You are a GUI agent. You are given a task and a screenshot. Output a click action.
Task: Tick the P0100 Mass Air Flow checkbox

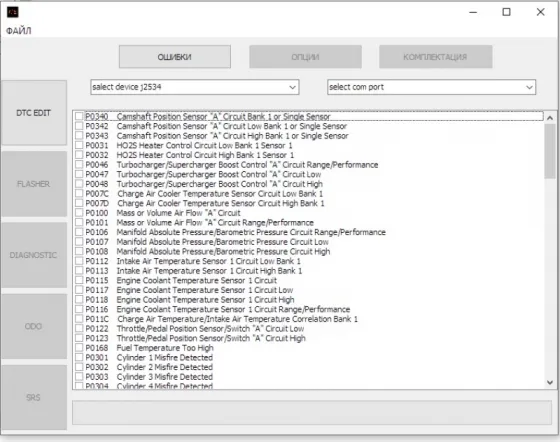pyautogui.click(x=79, y=213)
